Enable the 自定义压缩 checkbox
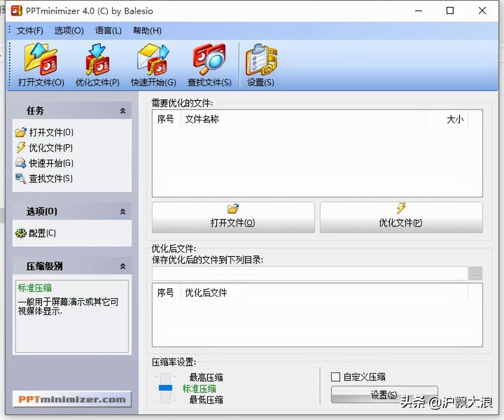This screenshot has height=420, width=504. (x=336, y=377)
